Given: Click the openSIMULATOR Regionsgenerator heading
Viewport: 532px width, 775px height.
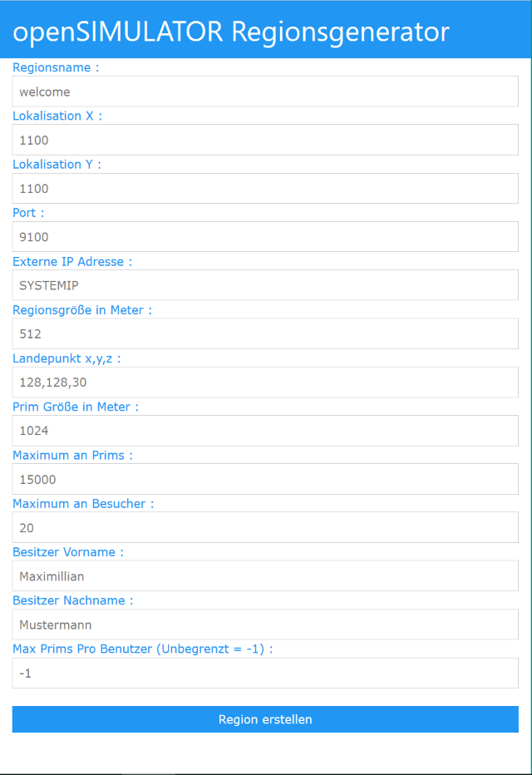Looking at the screenshot, I should (231, 32).
